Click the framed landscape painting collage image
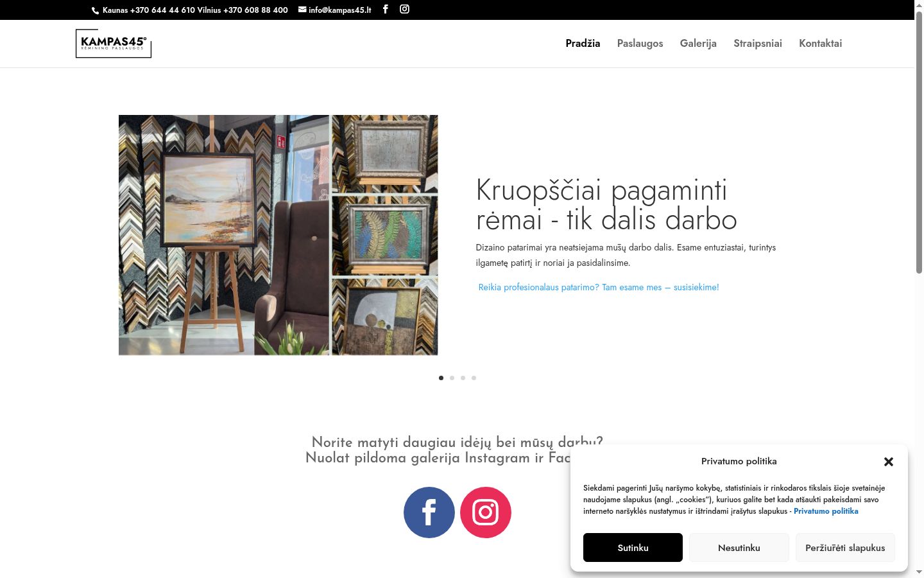 278,235
